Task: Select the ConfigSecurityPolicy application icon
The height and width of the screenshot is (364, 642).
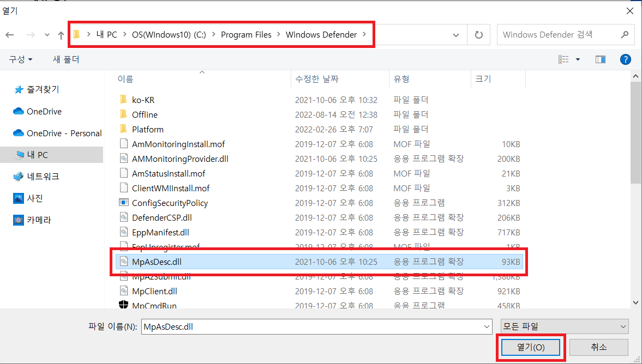Action: pyautogui.click(x=123, y=203)
